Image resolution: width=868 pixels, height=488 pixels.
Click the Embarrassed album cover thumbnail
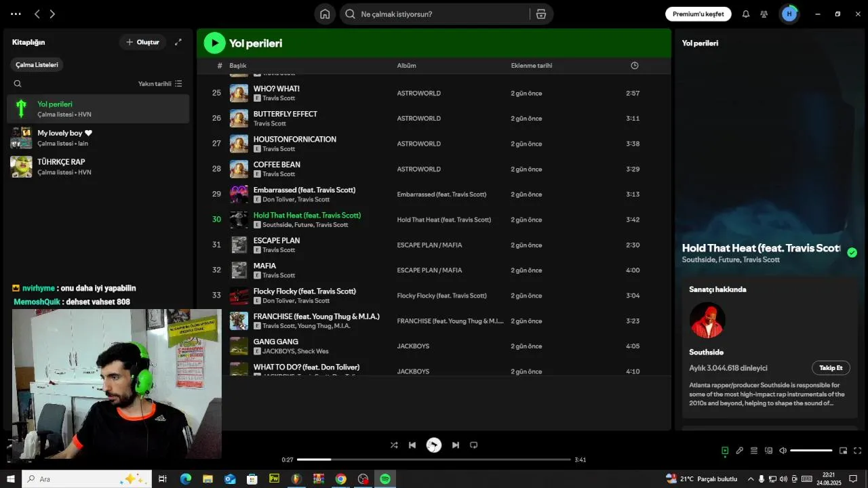click(x=239, y=195)
